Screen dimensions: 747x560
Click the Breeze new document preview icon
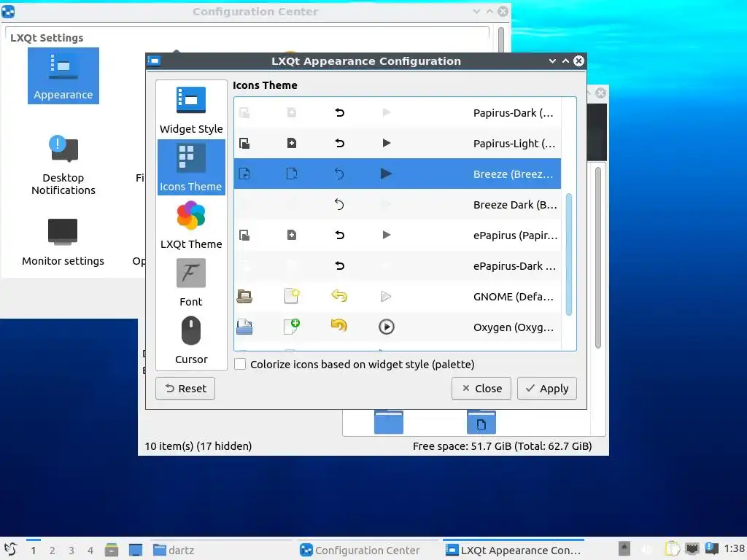click(x=292, y=174)
